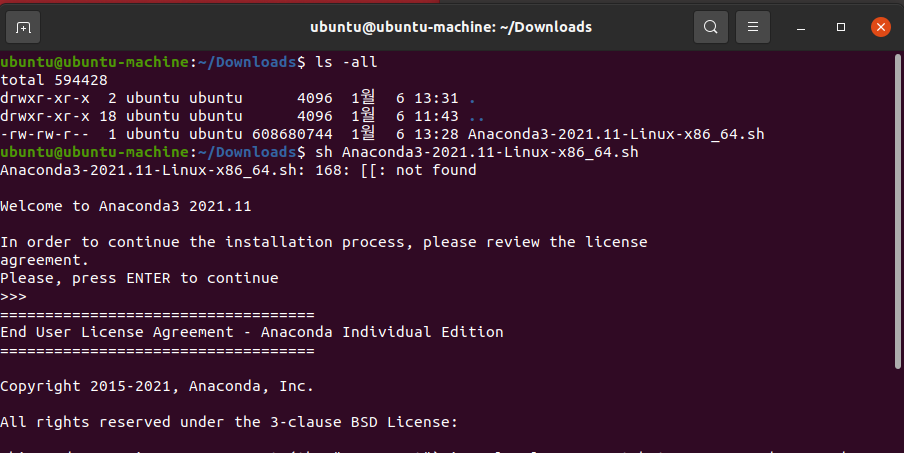Click timestamp 13:31 in listing
This screenshot has width=904, height=453.
pos(436,98)
